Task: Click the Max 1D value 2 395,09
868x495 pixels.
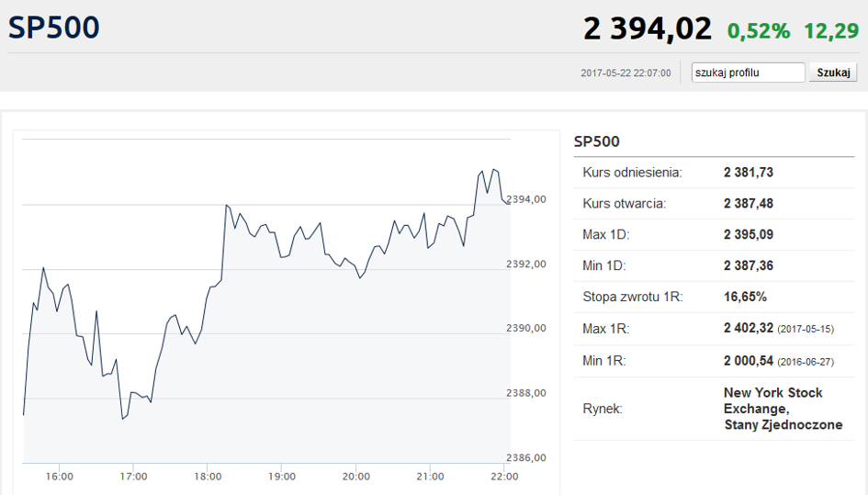Action: [749, 235]
